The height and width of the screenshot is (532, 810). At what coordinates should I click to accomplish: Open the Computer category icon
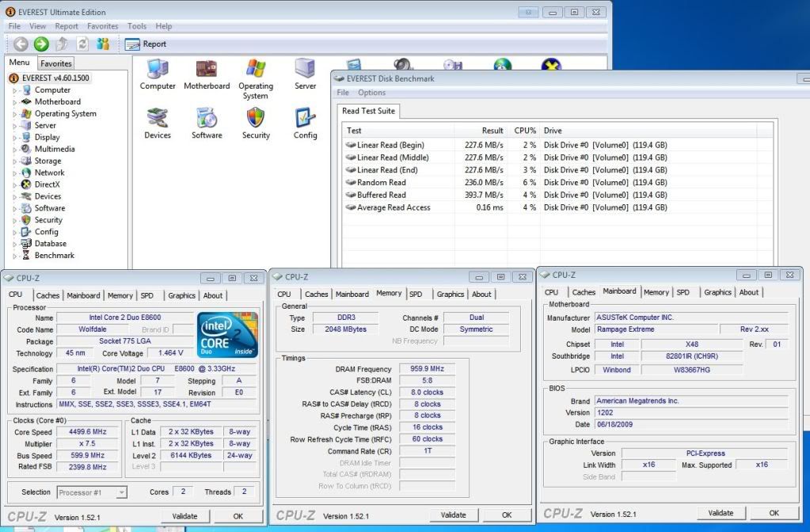click(x=158, y=74)
